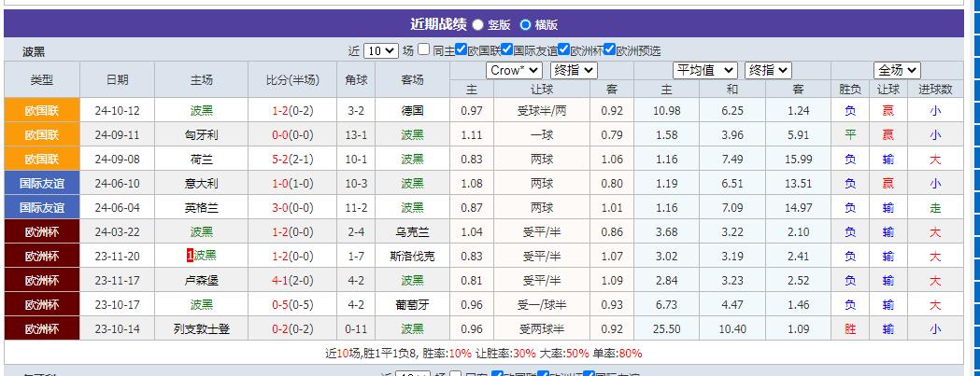The image size is (980, 376).
Task: Click the 斯洛伐克 team name
Action: point(412,256)
